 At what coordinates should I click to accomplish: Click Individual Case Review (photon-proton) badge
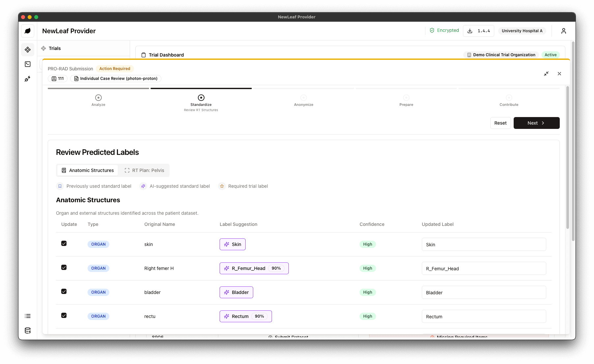click(x=116, y=79)
